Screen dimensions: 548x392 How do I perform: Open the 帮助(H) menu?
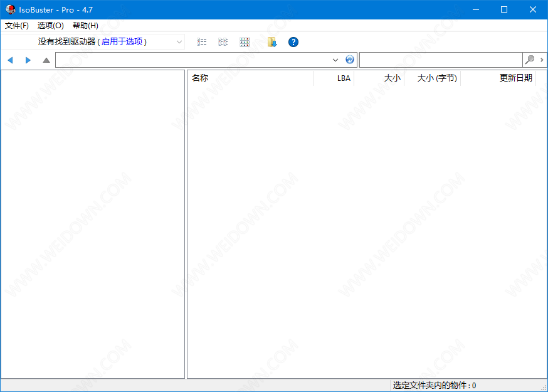click(86, 26)
